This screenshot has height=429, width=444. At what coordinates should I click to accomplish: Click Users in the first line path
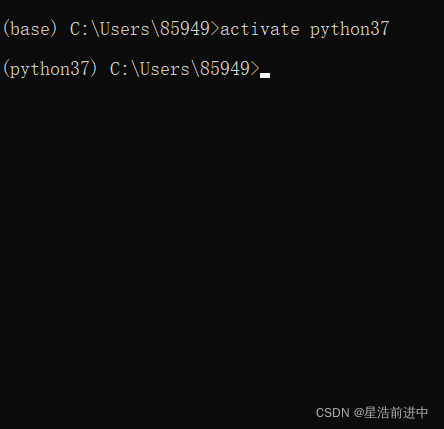pos(125,29)
